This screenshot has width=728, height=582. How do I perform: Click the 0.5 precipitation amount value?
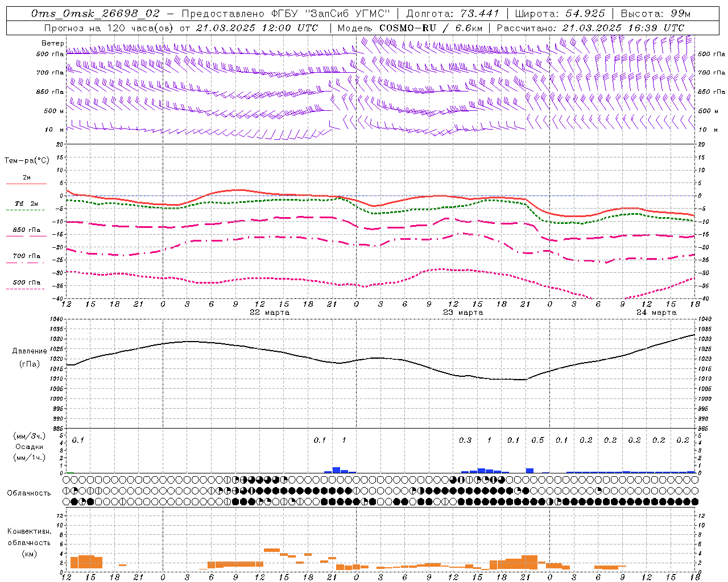click(x=537, y=440)
